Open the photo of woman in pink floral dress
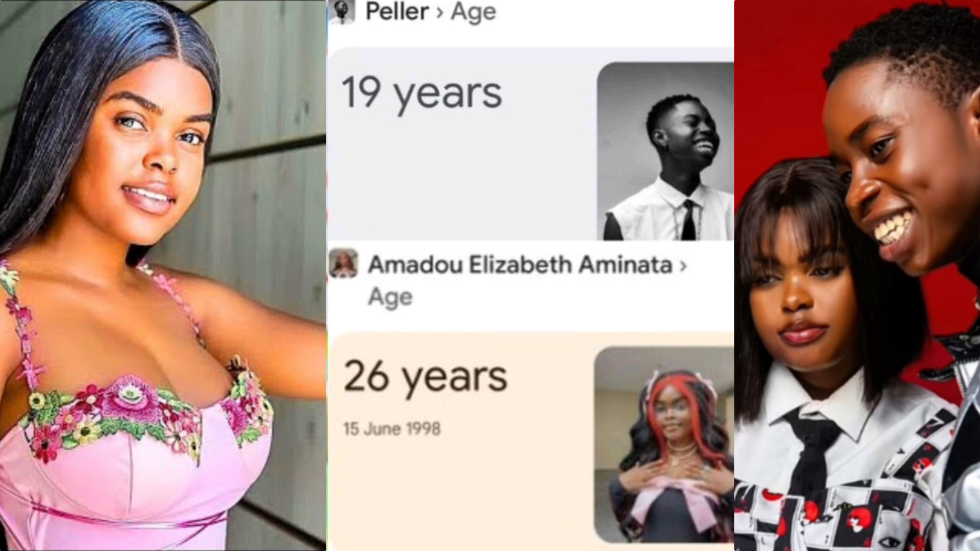The width and height of the screenshot is (980, 551). pos(163,275)
